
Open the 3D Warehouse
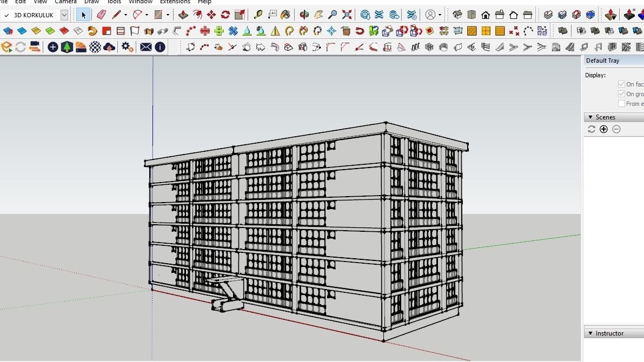[365, 15]
